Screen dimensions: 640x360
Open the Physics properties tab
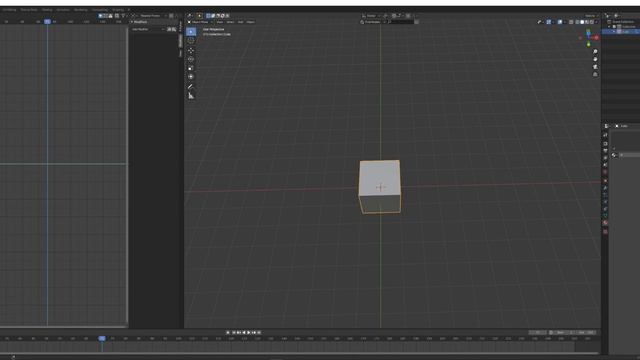tap(605, 202)
